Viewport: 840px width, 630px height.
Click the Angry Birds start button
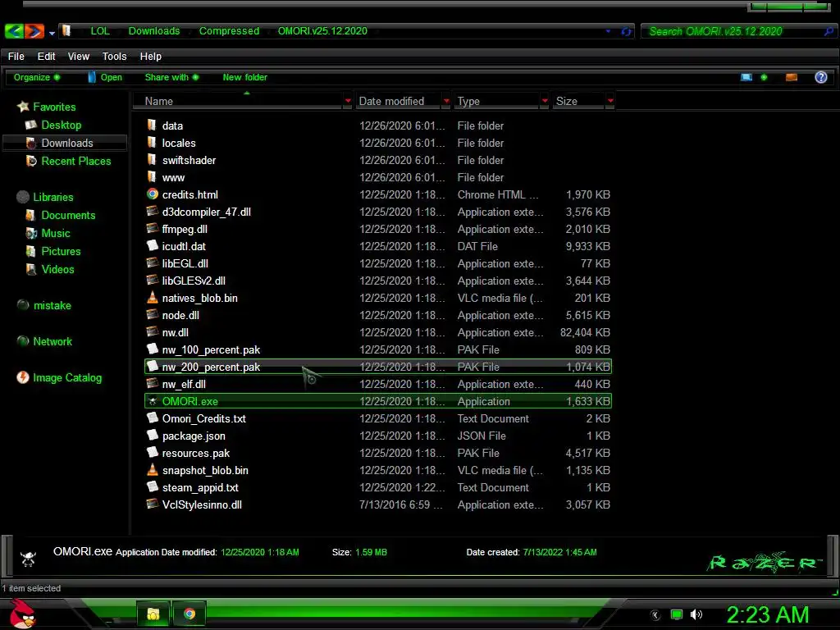[23, 614]
